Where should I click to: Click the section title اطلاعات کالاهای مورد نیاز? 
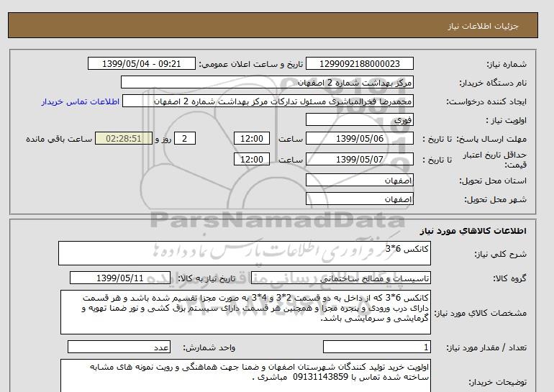pos(473,231)
